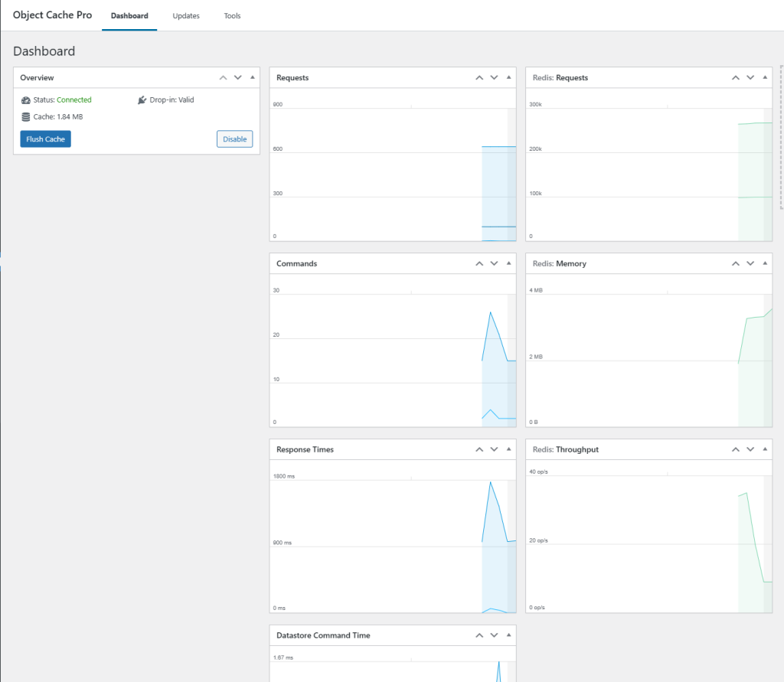Move Overview panel down with arrow
Image resolution: width=784 pixels, height=682 pixels.
[x=237, y=77]
